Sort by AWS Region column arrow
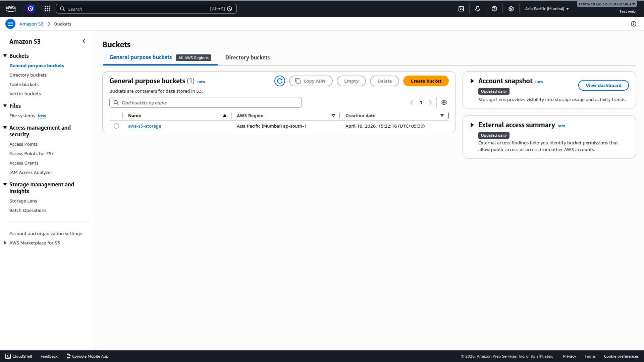The width and height of the screenshot is (644, 362). 333,116
